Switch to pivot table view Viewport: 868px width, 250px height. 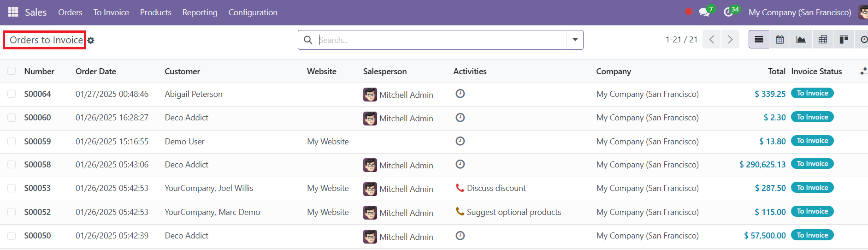[823, 40]
